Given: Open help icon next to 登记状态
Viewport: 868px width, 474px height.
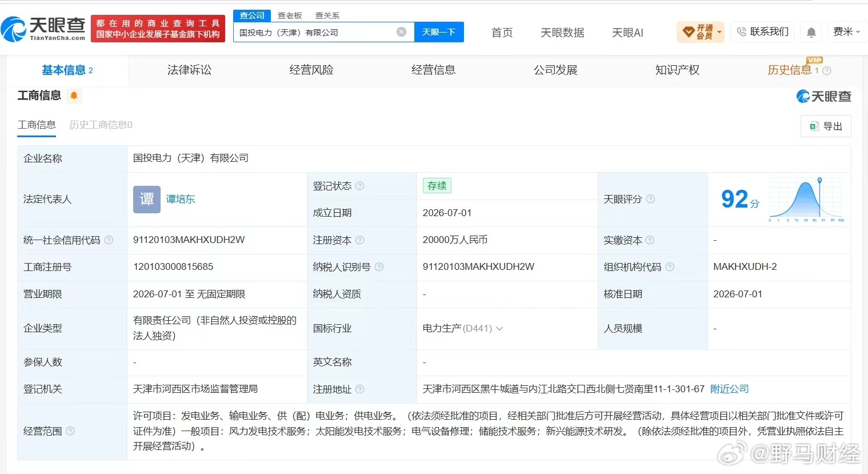Looking at the screenshot, I should 360,186.
